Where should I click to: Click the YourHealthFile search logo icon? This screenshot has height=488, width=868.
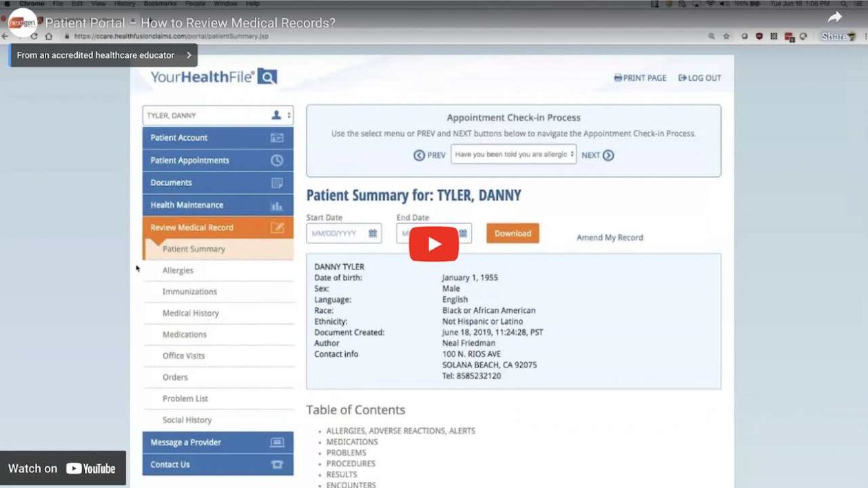pyautogui.click(x=267, y=77)
